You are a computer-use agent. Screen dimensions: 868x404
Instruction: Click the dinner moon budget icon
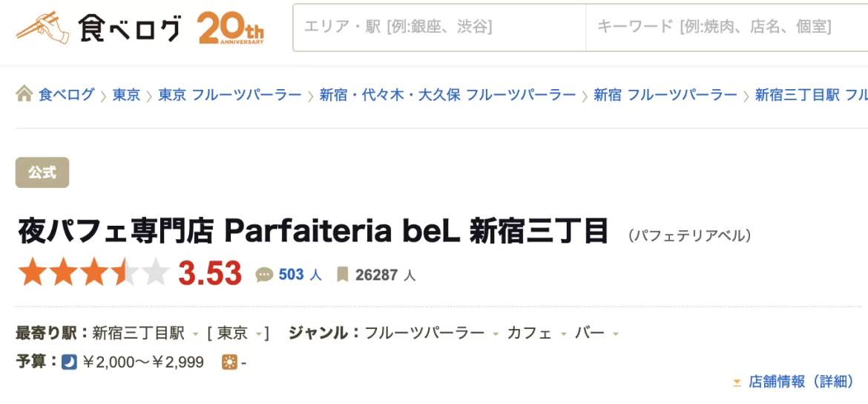tap(69, 362)
